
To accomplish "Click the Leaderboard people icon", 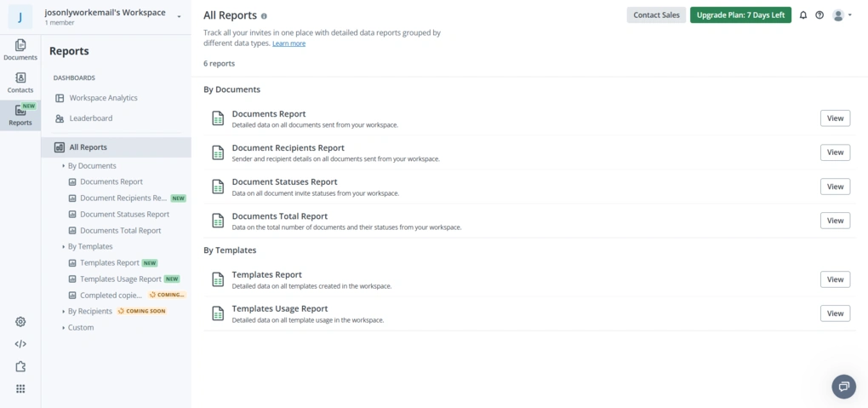I will pos(60,118).
